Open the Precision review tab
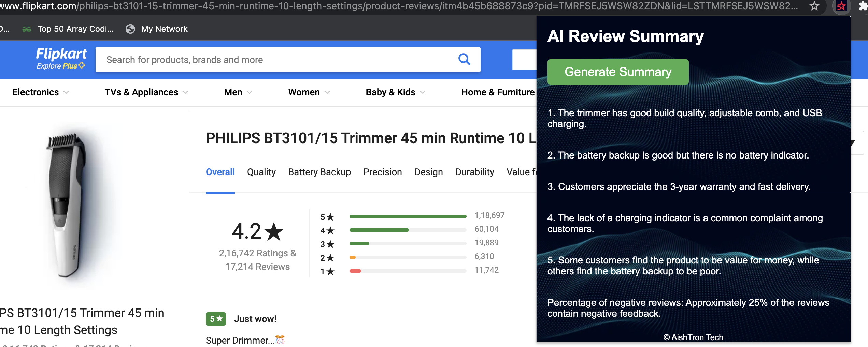 tap(383, 172)
